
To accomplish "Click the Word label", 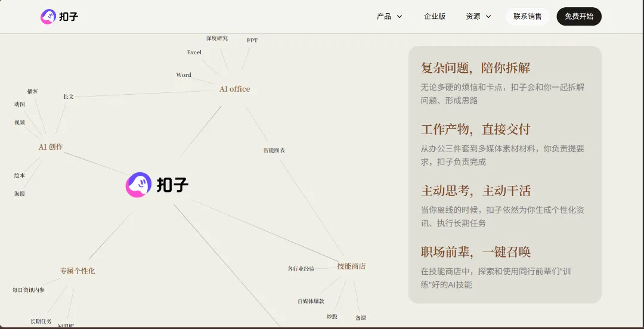I will [x=184, y=75].
